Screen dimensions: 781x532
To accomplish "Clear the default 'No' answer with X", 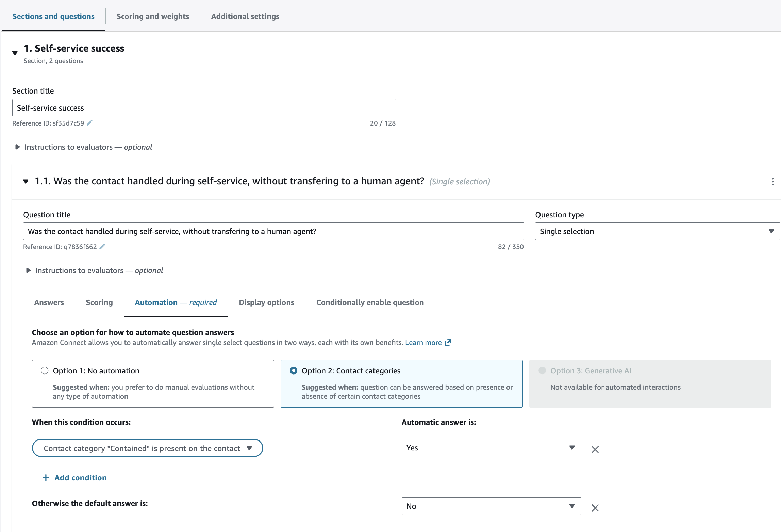I will coord(595,508).
